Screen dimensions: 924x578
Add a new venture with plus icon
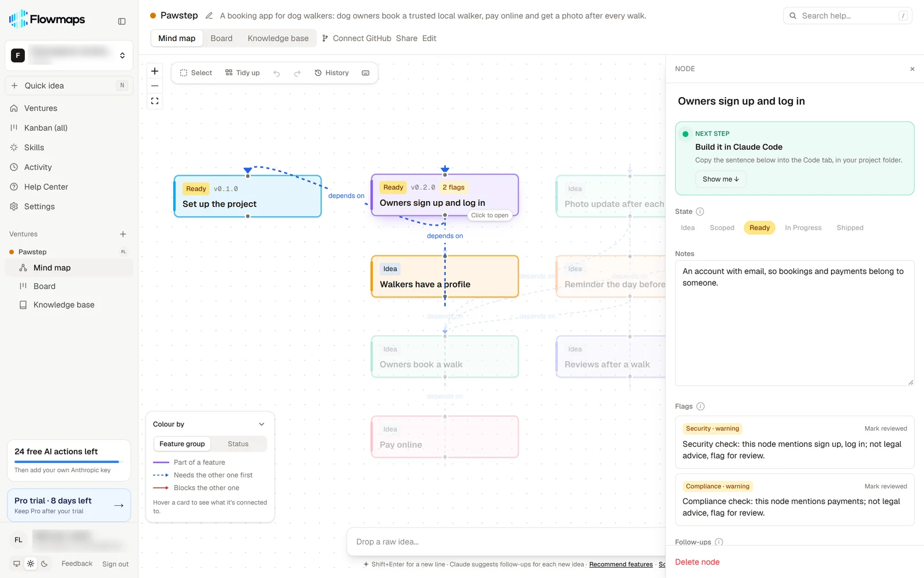click(123, 234)
